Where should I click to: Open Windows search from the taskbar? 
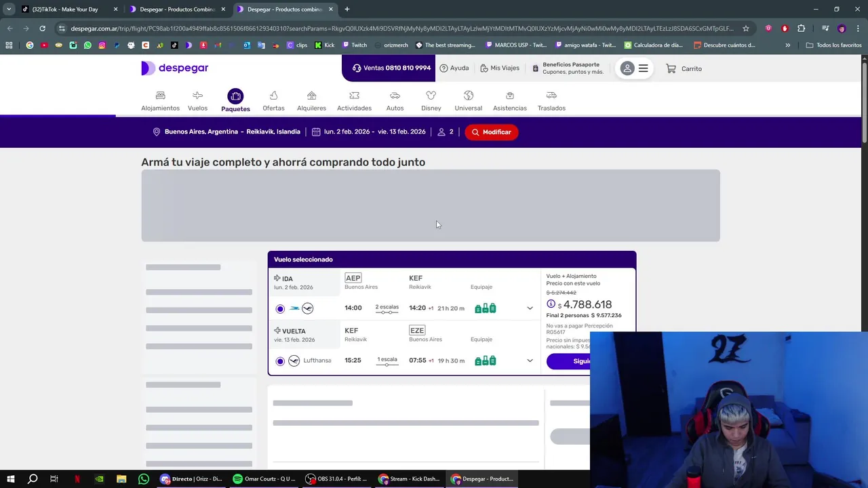33,479
